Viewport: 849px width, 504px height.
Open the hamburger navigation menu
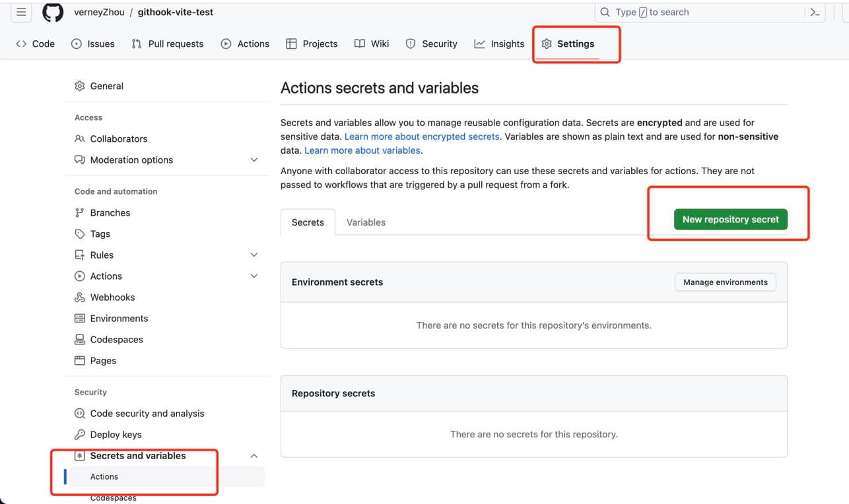21,12
